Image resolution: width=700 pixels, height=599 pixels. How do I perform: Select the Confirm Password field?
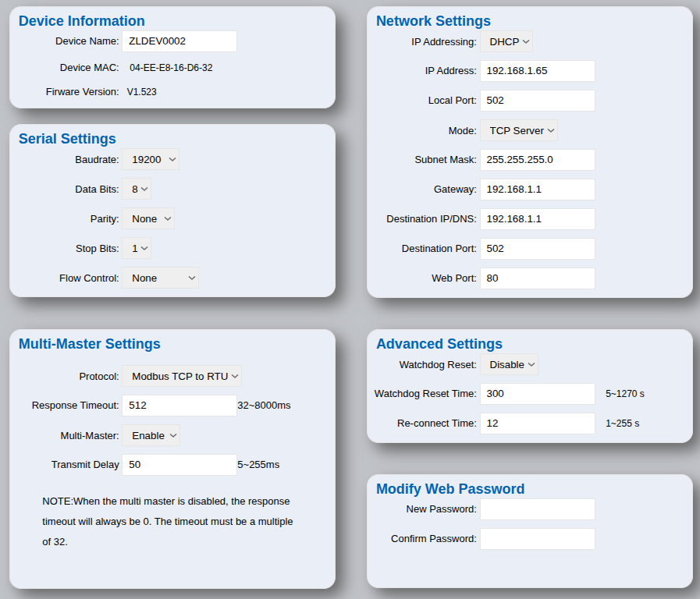pos(537,539)
